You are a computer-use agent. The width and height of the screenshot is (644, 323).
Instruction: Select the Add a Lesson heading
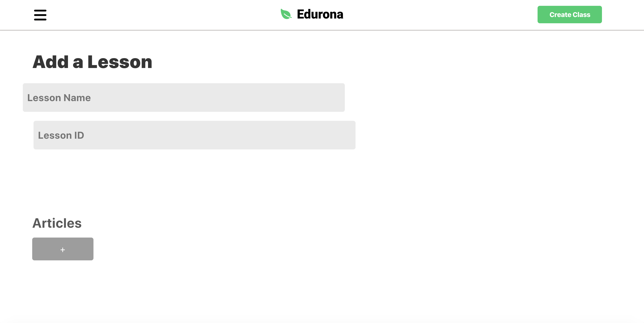pos(92,62)
